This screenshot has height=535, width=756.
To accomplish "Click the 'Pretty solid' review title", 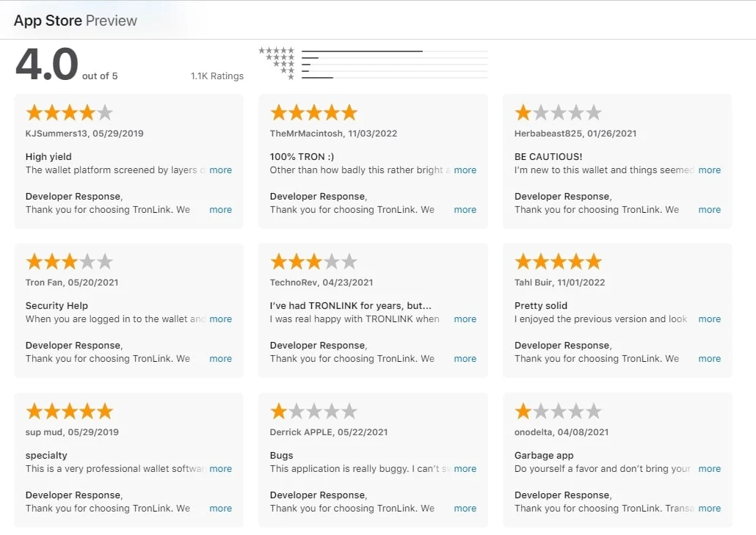I will click(540, 305).
